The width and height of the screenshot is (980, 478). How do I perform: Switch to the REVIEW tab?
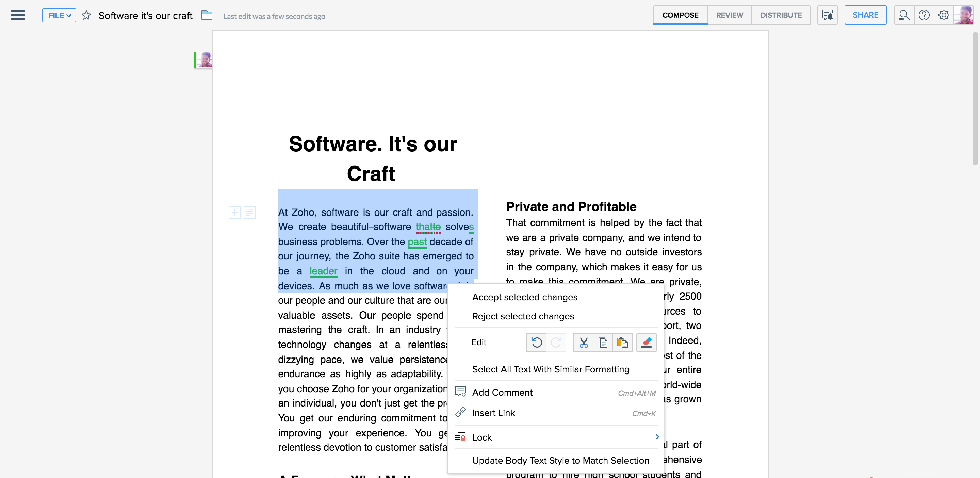729,15
